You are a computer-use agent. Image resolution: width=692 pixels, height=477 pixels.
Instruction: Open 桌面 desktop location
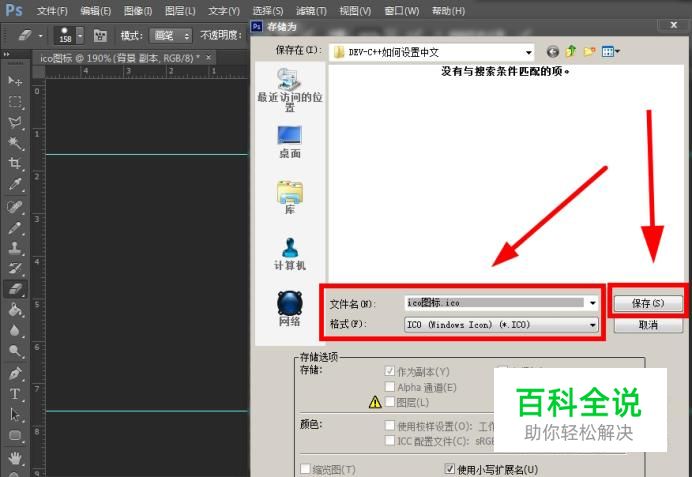click(x=290, y=142)
